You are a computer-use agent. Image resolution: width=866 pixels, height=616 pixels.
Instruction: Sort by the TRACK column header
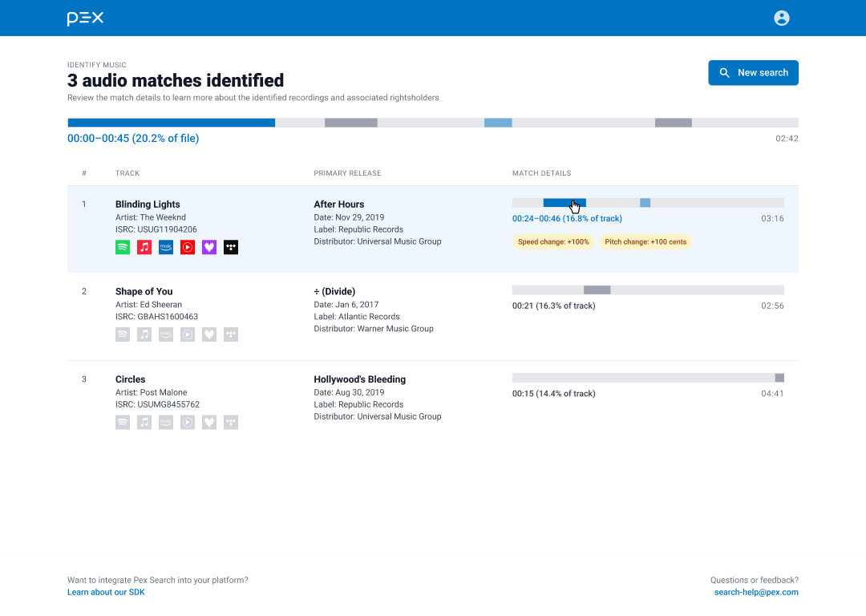click(x=127, y=172)
